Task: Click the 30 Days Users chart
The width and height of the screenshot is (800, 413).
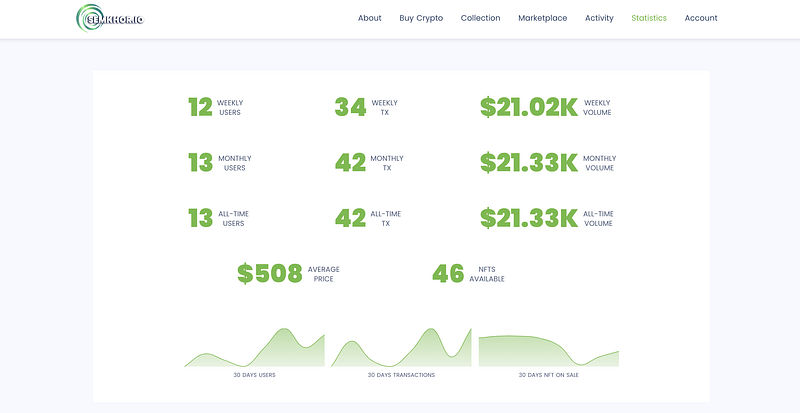Action: click(254, 348)
